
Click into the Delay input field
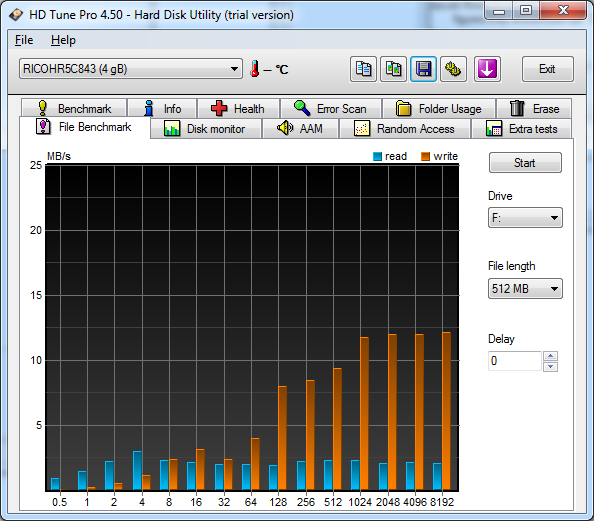point(515,361)
